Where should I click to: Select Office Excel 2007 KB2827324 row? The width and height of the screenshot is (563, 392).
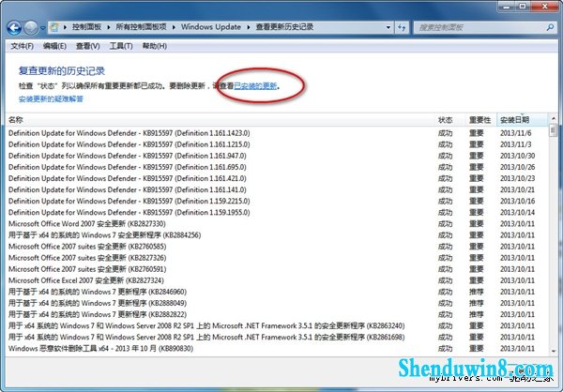pyautogui.click(x=277, y=280)
